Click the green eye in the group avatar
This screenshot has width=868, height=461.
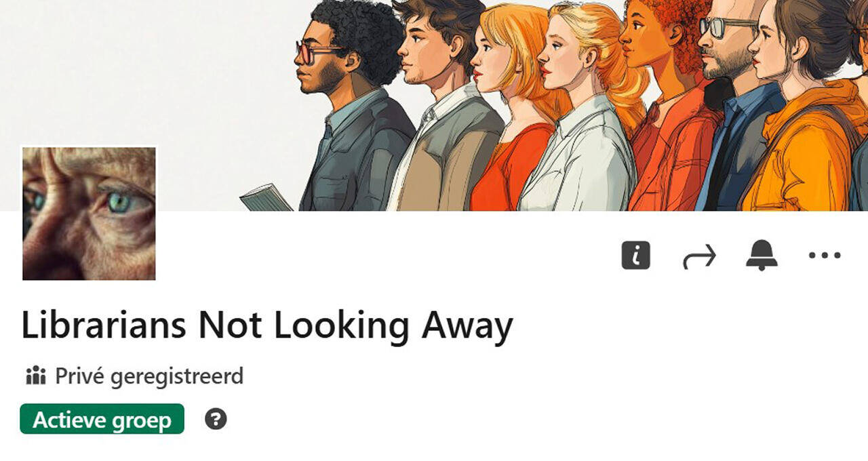pyautogui.click(x=119, y=203)
